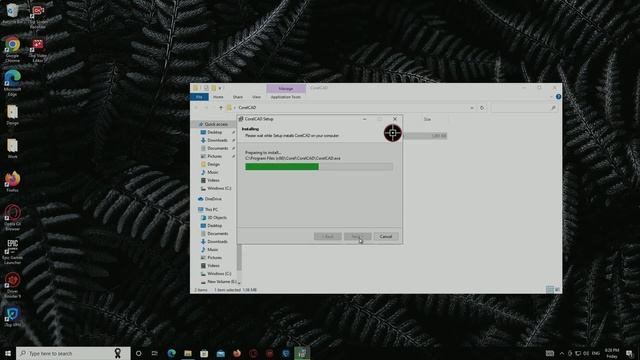Open the Work folder on desktop
The image size is (640, 360).
coord(12,149)
